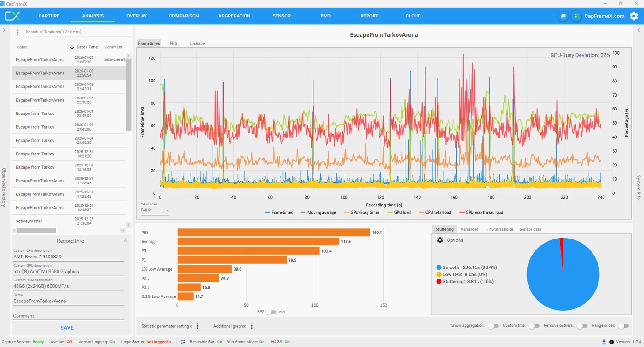644x347 pixels.
Task: Toggle the FPS/ms unit switch
Action: (x=271, y=312)
